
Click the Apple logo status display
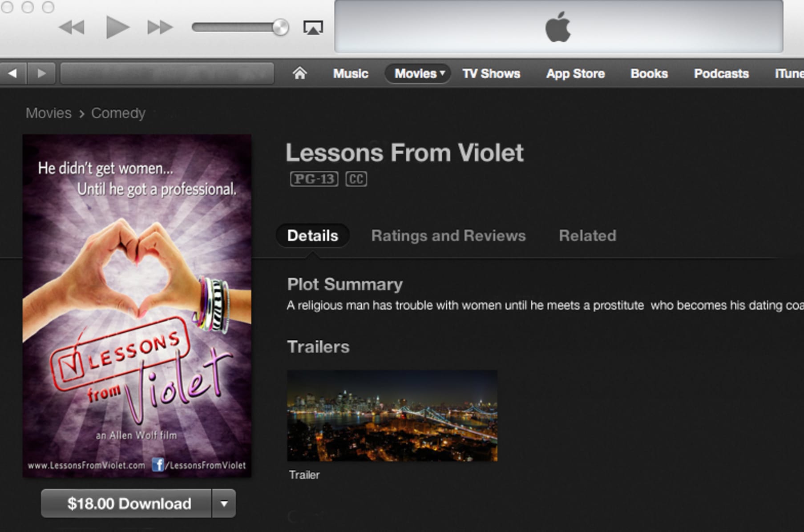[x=558, y=27]
